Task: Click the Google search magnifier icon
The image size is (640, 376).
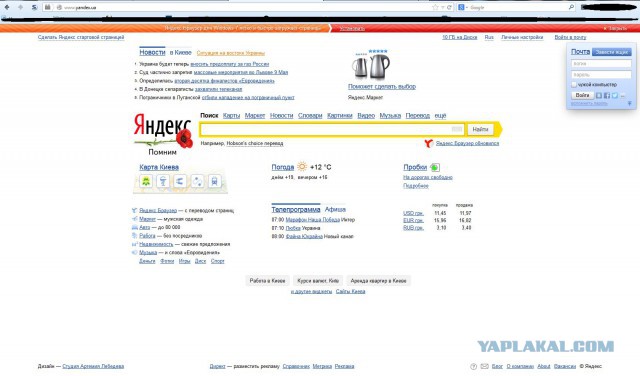Action: tap(571, 7)
